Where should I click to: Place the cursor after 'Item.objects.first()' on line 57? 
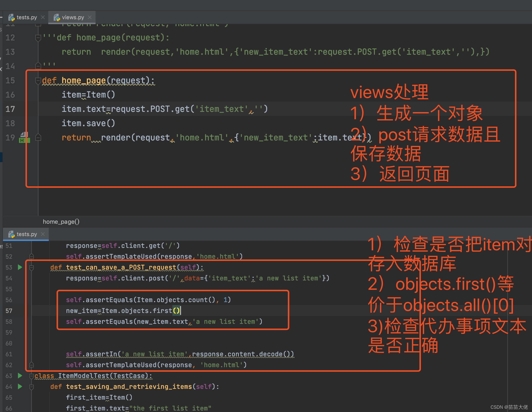(181, 311)
